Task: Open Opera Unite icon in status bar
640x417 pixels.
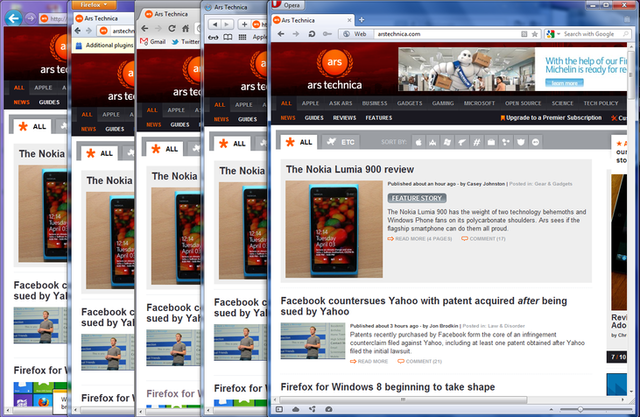Action: [x=312, y=409]
